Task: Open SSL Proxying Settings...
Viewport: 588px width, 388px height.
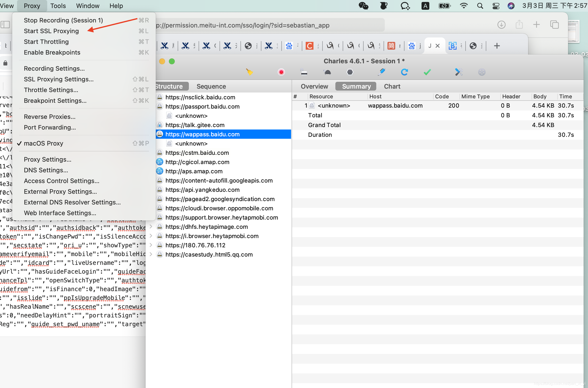Action: pos(84,79)
